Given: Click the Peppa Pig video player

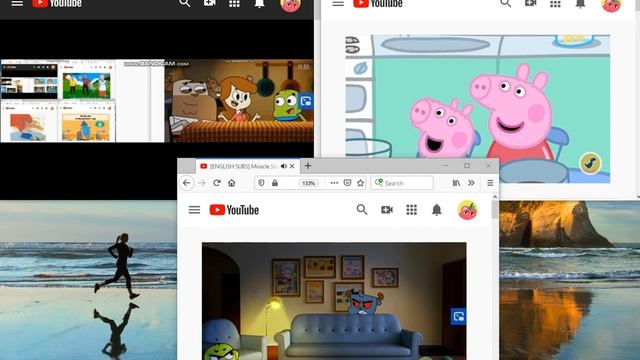Looking at the screenshot, I should pos(478,109).
